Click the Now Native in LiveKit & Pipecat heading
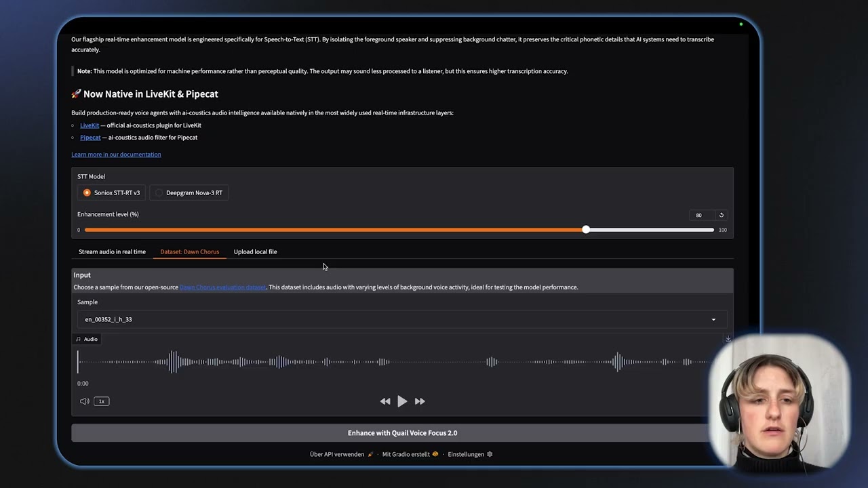Image resolution: width=868 pixels, height=488 pixels. pos(144,94)
